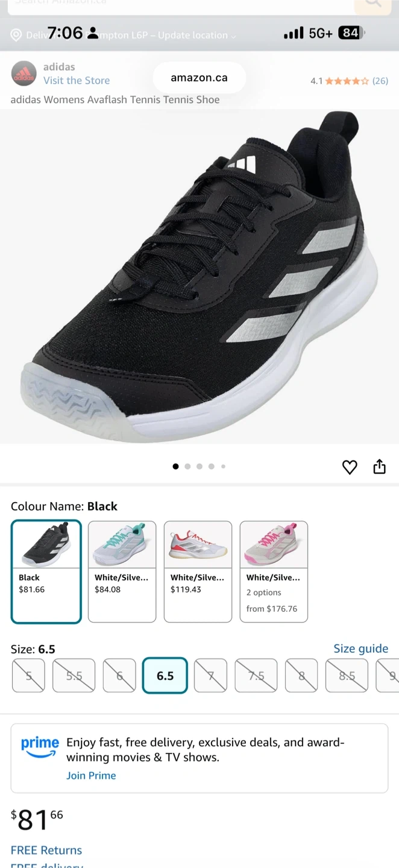The width and height of the screenshot is (399, 868).
Task: Tap the amazon.ca address pill
Action: point(199,78)
